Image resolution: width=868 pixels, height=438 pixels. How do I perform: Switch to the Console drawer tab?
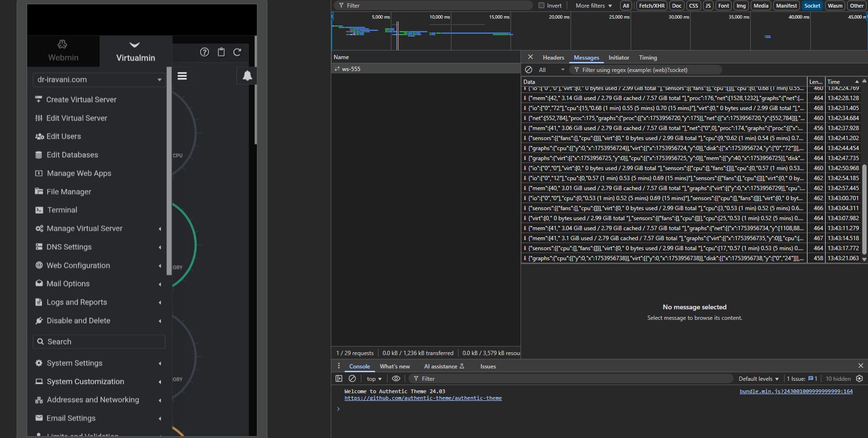[359, 367]
